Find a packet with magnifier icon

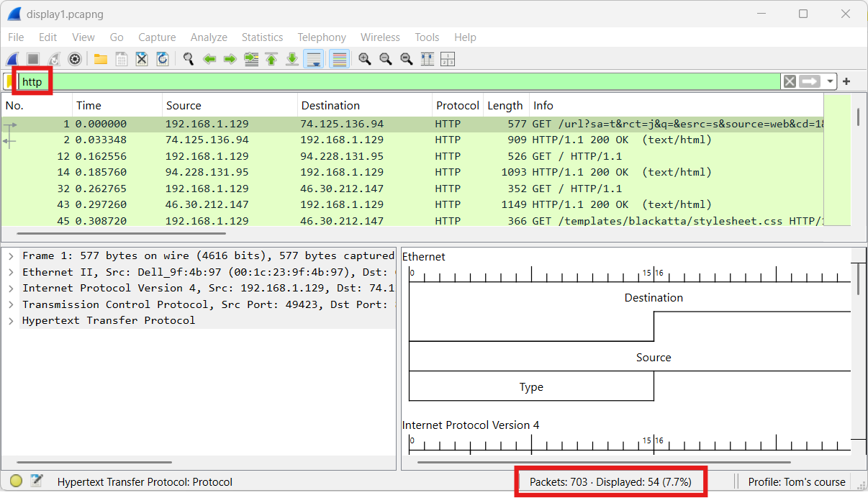pos(189,59)
